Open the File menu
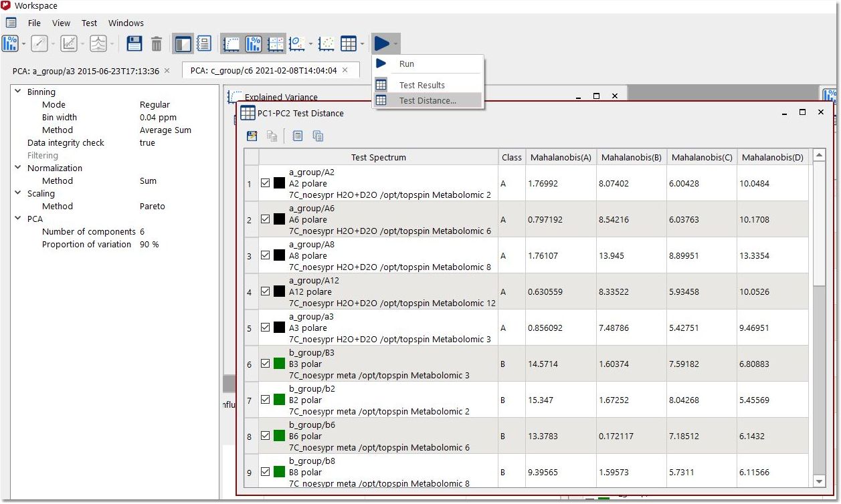This screenshot has height=504, width=841. pyautogui.click(x=34, y=23)
